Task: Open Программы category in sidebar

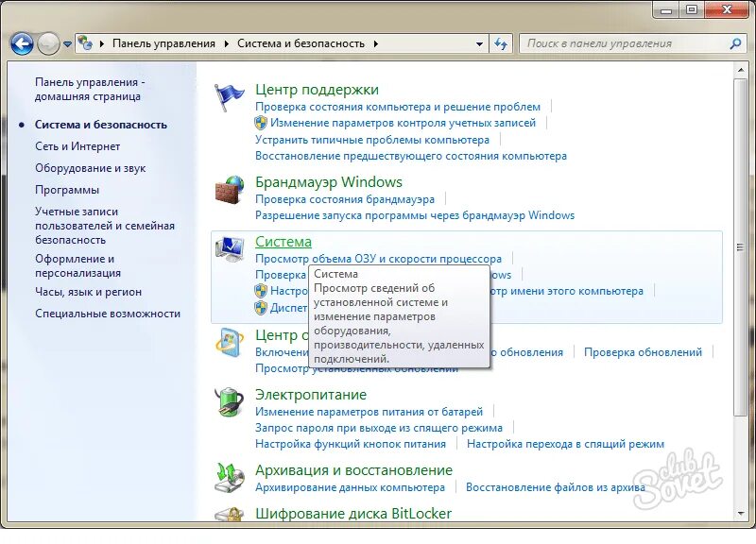Action: click(x=67, y=190)
